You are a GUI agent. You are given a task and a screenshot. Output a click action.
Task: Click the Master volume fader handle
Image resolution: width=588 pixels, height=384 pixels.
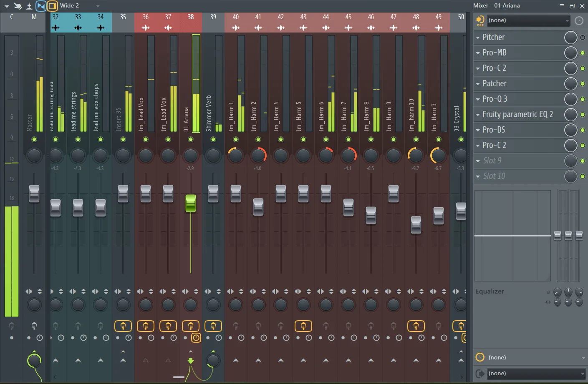34,194
